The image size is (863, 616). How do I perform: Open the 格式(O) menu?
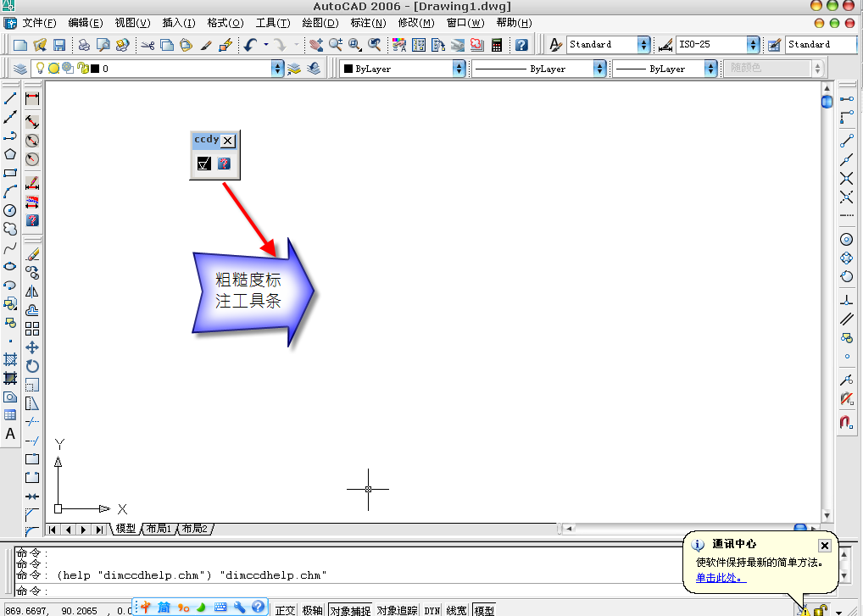225,23
